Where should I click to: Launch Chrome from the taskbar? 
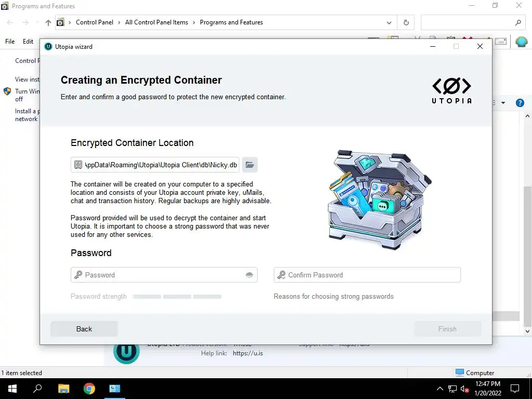[x=89, y=389]
